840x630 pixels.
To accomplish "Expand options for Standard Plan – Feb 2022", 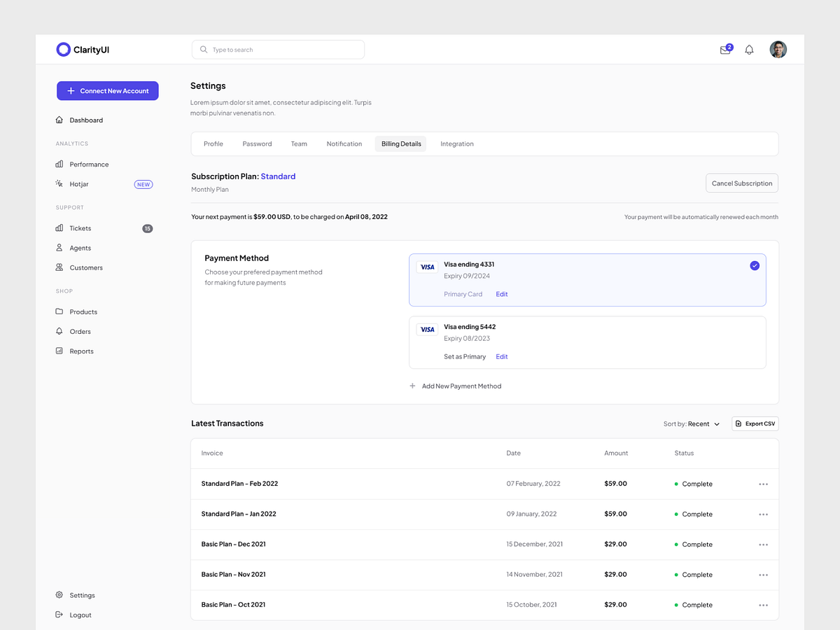I will (763, 483).
